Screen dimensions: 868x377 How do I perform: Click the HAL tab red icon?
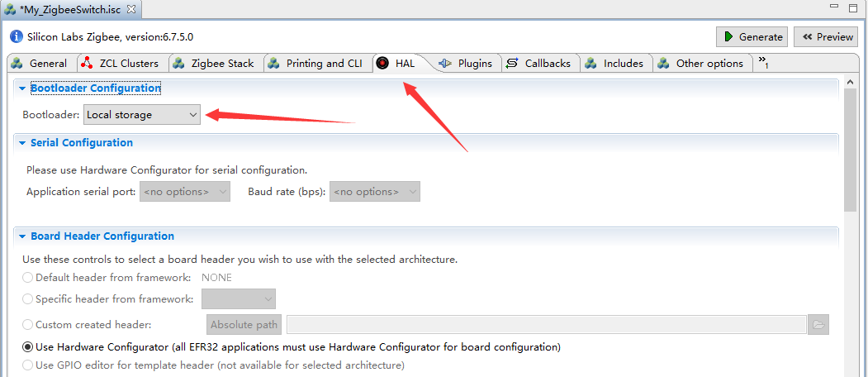(382, 63)
